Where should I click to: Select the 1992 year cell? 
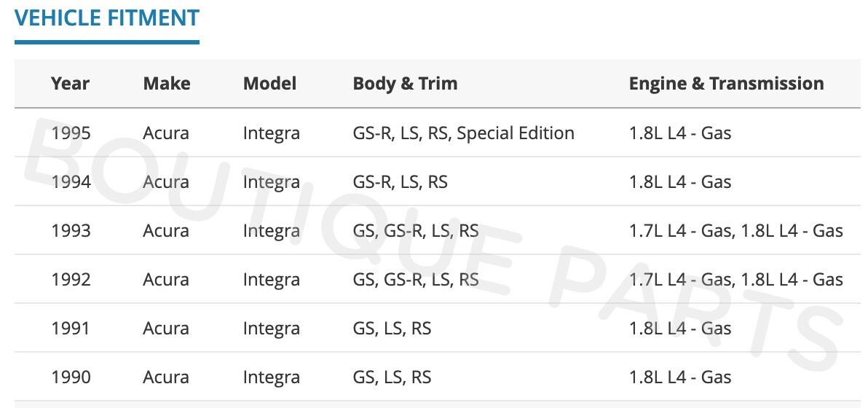click(x=71, y=280)
